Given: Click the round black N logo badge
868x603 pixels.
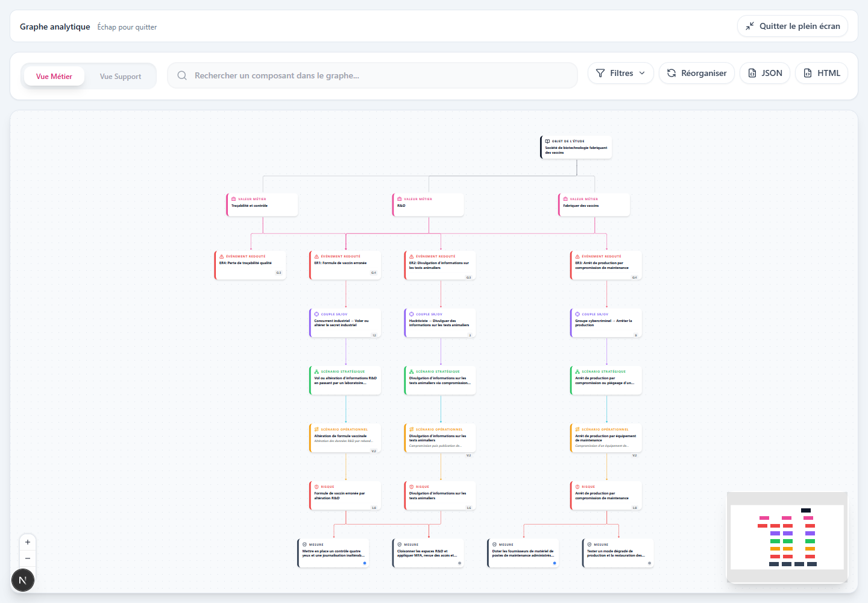Looking at the screenshot, I should pyautogui.click(x=23, y=580).
